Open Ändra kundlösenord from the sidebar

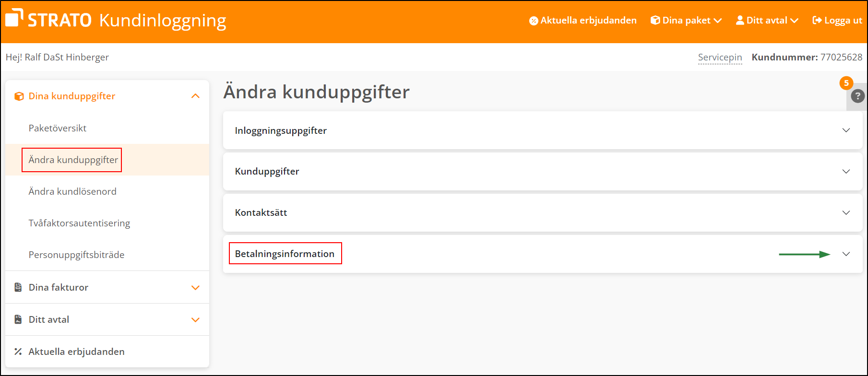(72, 191)
